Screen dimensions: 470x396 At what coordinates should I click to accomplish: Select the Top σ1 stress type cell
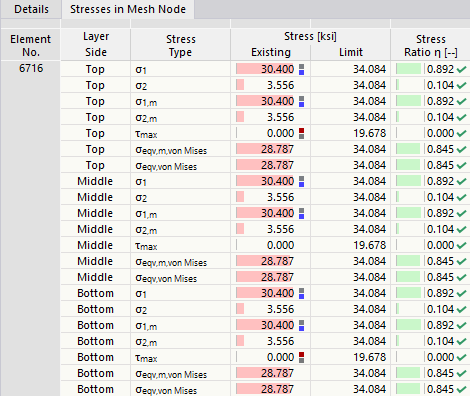(180, 69)
